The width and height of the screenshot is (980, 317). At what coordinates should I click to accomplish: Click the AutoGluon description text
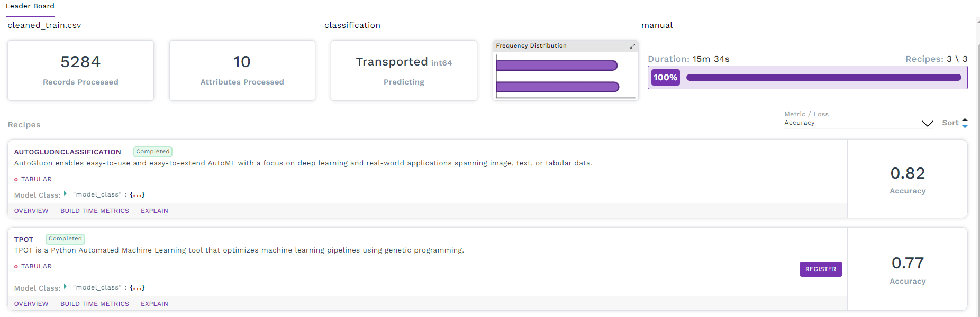coord(303,163)
